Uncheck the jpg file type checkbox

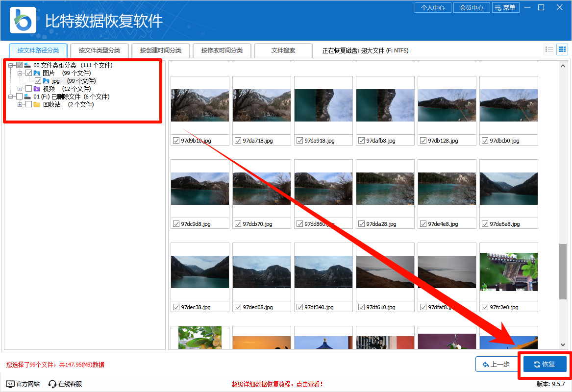pos(38,81)
